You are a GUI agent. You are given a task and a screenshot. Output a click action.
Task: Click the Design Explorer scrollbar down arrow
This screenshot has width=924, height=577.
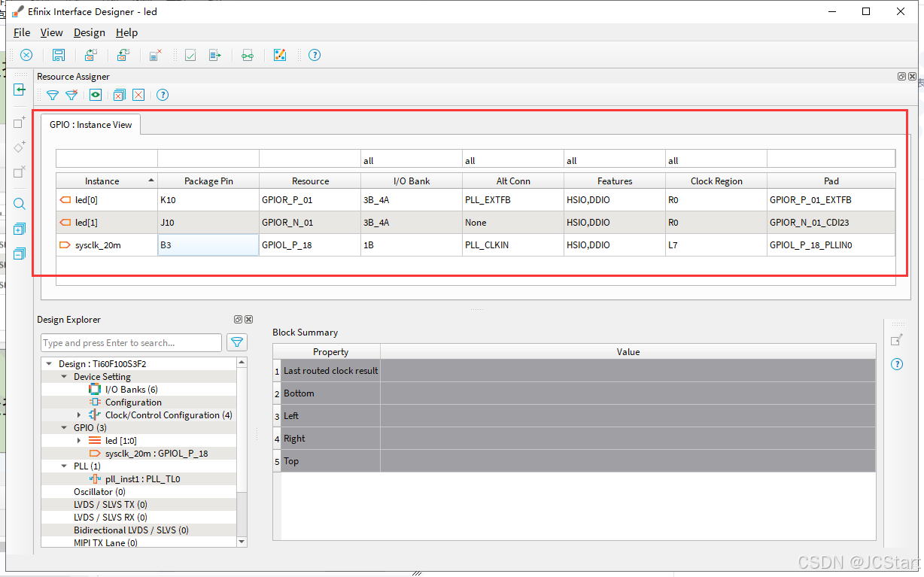tap(242, 542)
